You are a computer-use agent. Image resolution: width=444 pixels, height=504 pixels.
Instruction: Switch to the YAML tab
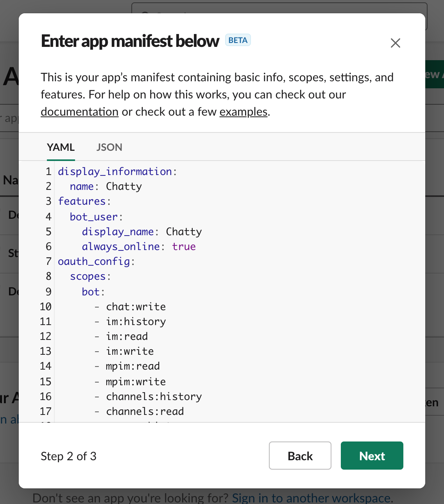(x=61, y=147)
